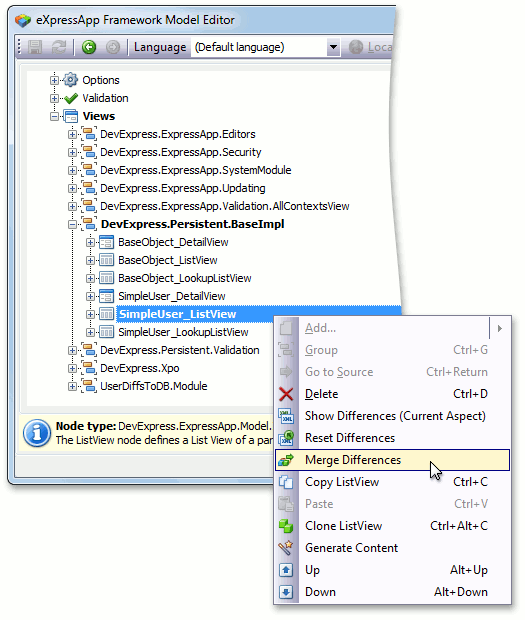Click the DevExpress.Xpo node icon
This screenshot has height=620, width=525.
pos(89,368)
